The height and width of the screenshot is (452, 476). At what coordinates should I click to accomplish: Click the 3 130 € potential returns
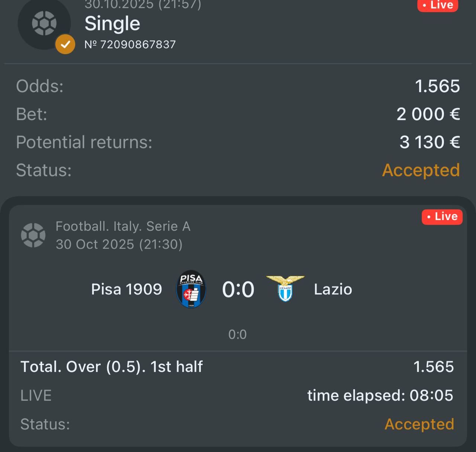(x=430, y=142)
